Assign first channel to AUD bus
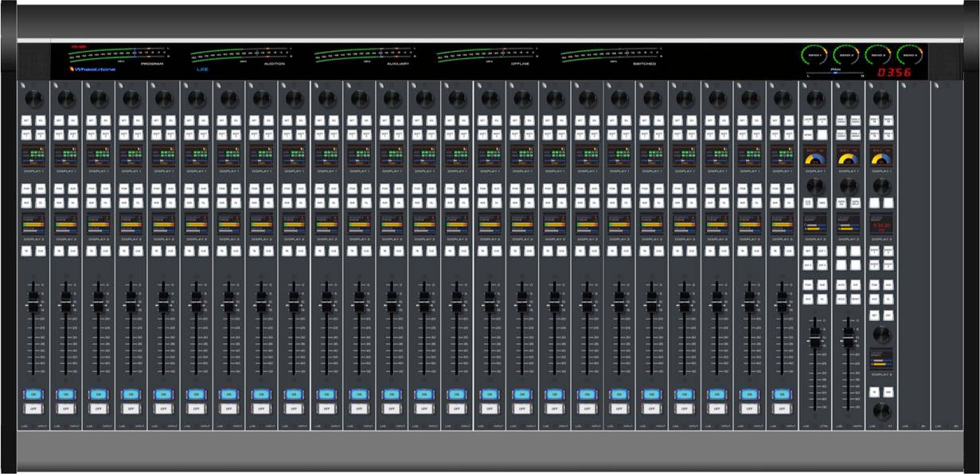This screenshot has width=980, height=474. pyautogui.click(x=40, y=189)
